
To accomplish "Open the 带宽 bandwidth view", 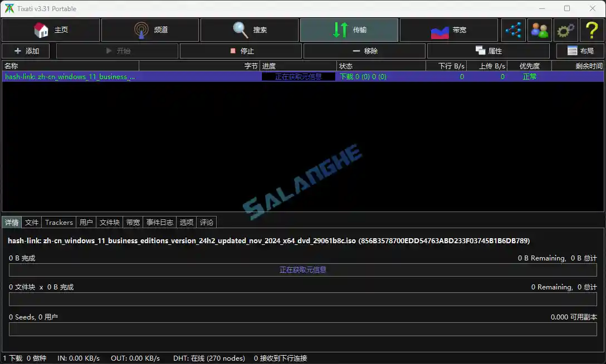I will [x=449, y=31].
